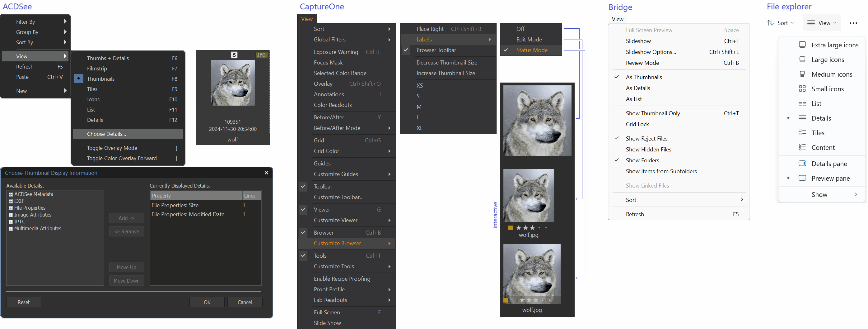
Task: Toggle the Toolbar checkmark in CaptureOne View
Action: coord(303,186)
